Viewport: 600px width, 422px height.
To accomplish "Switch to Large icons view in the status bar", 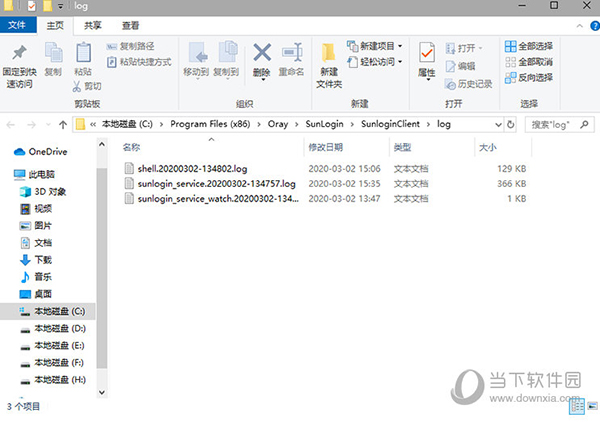I will [x=593, y=406].
